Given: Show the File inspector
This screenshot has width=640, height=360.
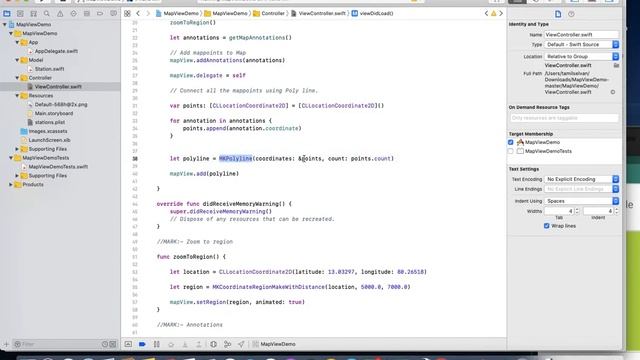Looking at the screenshot, I should pos(558,14).
